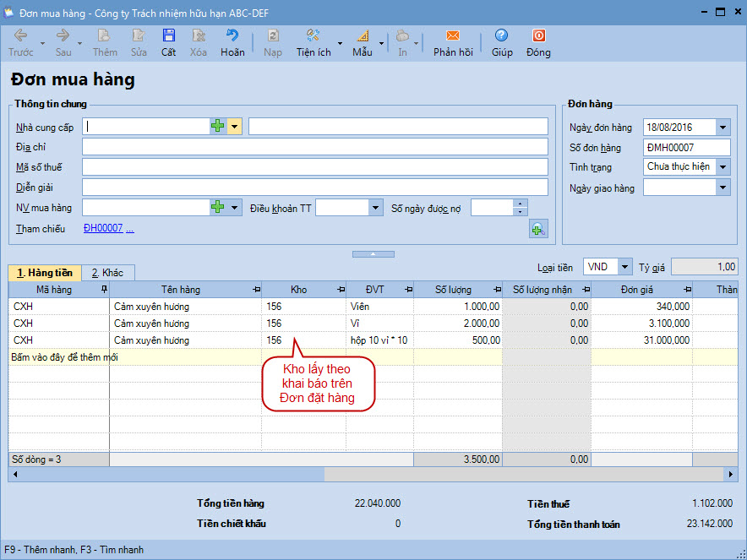
Task: Send feedback via Phản hồi
Action: tap(453, 42)
